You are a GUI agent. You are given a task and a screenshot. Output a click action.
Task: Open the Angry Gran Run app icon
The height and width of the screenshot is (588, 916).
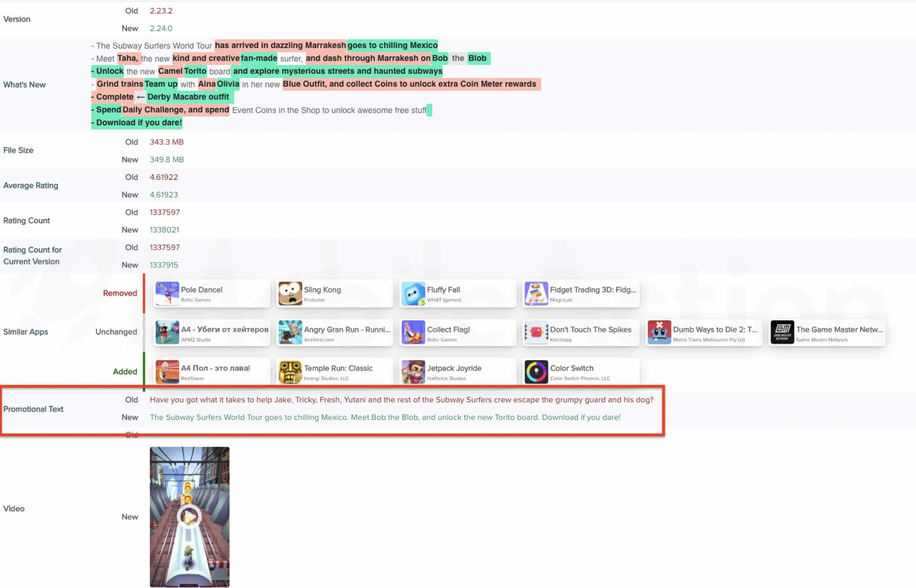[x=290, y=333]
